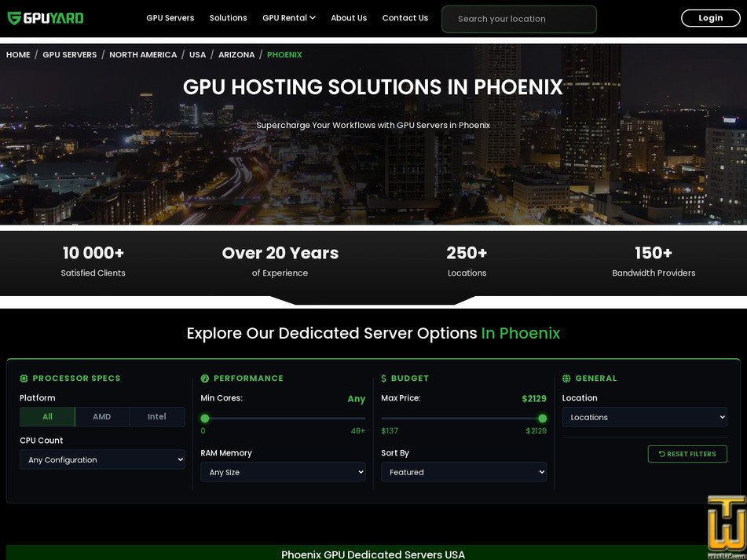
Task: Open the GPU Servers menu item
Action: click(170, 18)
